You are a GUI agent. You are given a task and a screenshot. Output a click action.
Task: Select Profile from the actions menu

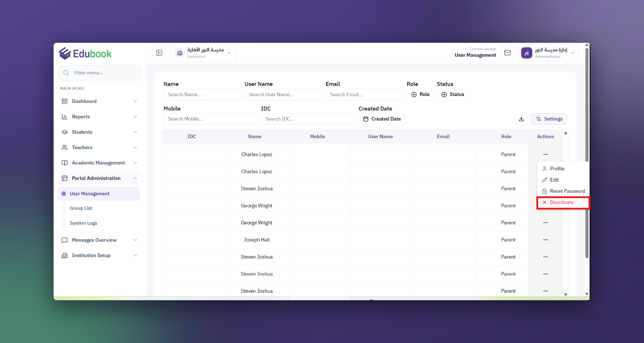coord(562,169)
